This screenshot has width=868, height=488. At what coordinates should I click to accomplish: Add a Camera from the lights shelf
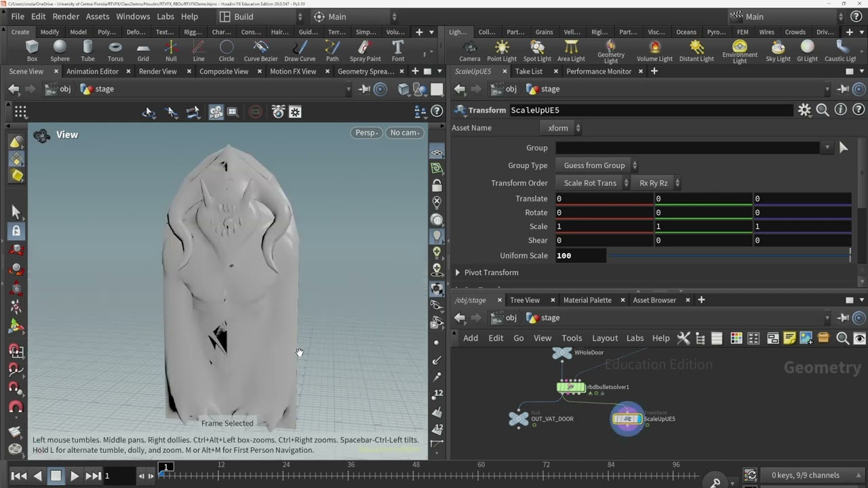tap(469, 50)
